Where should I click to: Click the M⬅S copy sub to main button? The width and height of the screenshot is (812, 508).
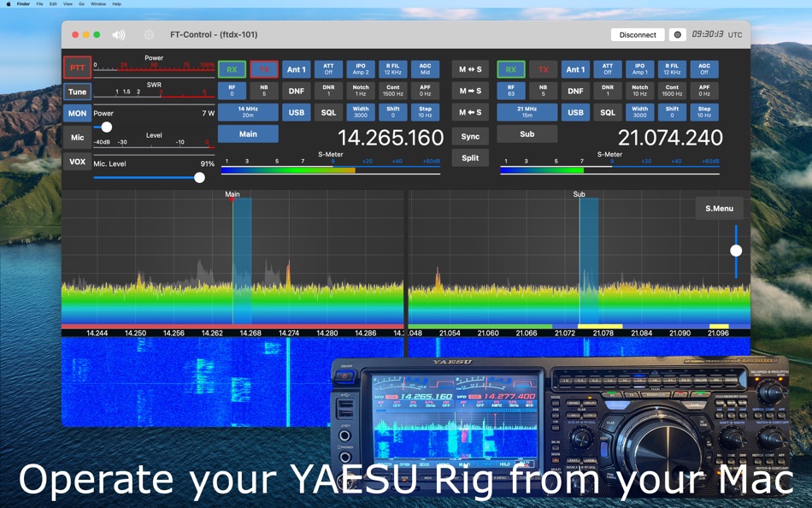[470, 113]
